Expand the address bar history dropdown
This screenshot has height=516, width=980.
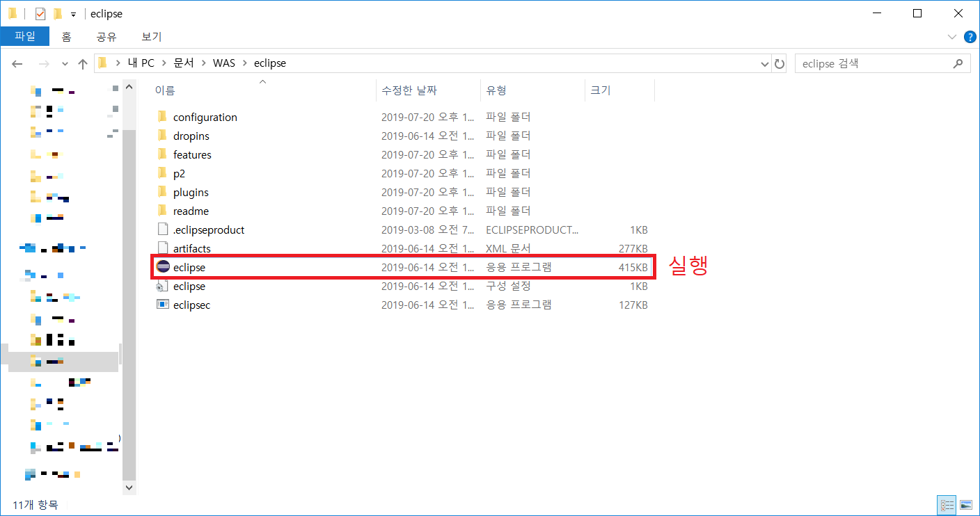coord(765,63)
